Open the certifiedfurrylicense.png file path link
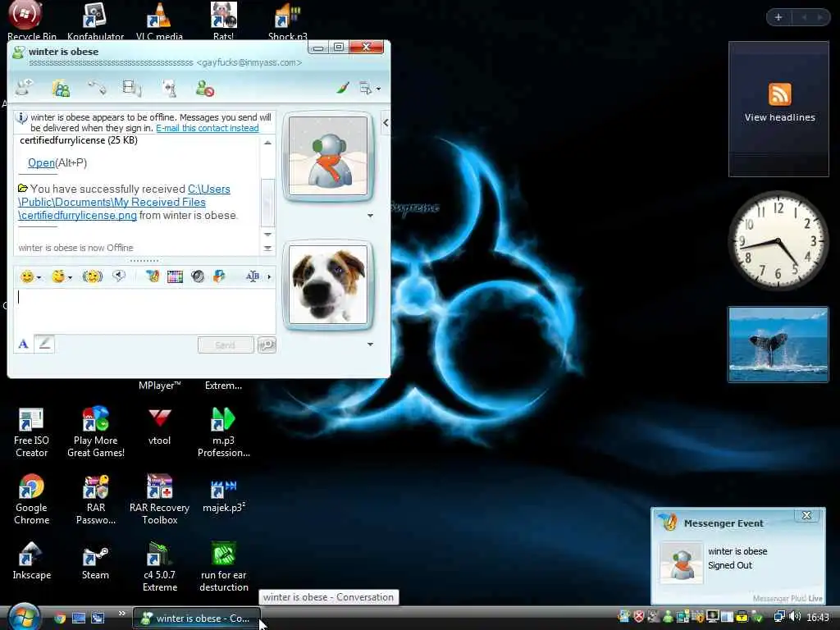The width and height of the screenshot is (840, 630). click(125, 202)
